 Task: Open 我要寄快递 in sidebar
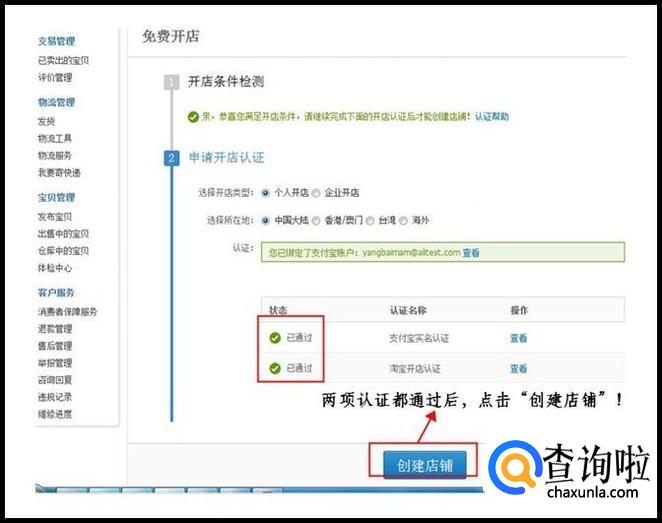coord(59,173)
